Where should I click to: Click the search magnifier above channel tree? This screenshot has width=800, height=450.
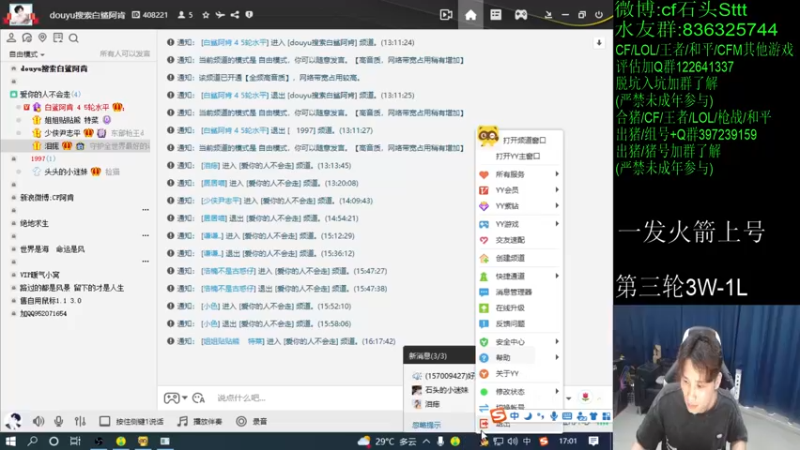[73, 38]
